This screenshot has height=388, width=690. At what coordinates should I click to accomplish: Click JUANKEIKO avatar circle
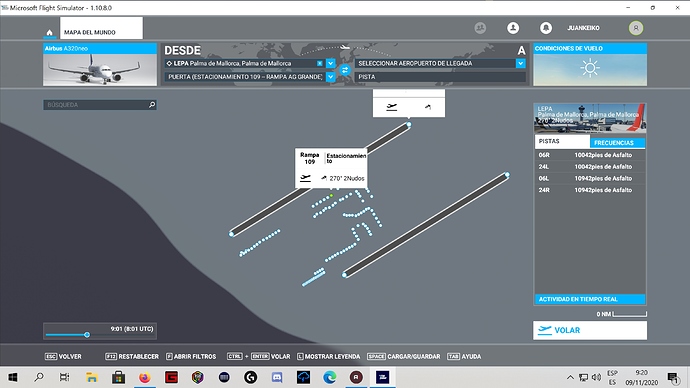[x=635, y=28]
